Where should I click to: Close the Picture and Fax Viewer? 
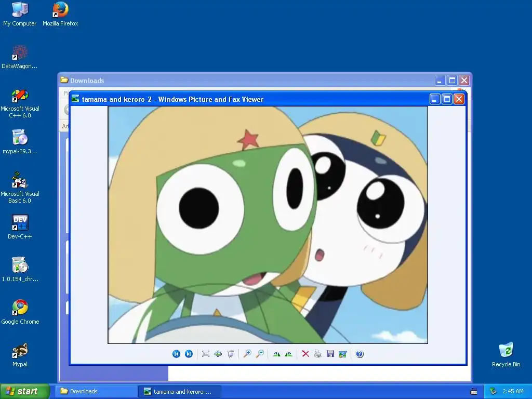coord(459,99)
